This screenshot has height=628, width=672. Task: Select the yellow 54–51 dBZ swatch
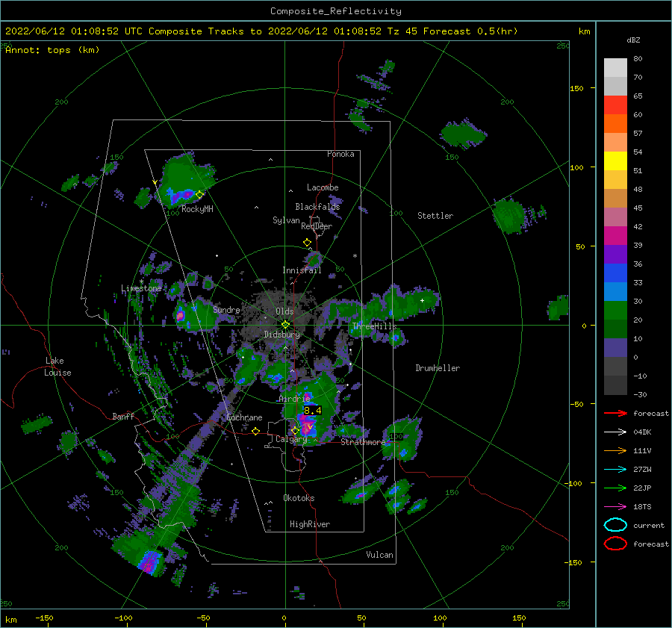coord(615,161)
